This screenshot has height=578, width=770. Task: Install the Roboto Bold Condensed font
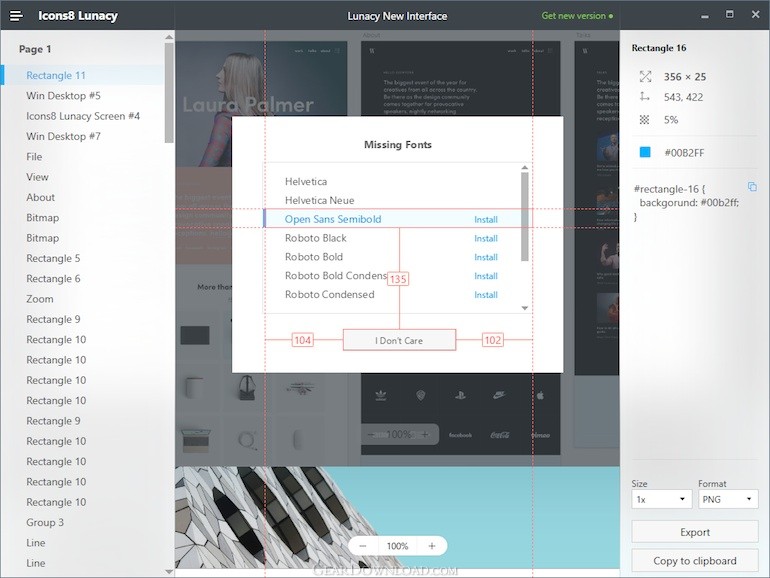486,276
